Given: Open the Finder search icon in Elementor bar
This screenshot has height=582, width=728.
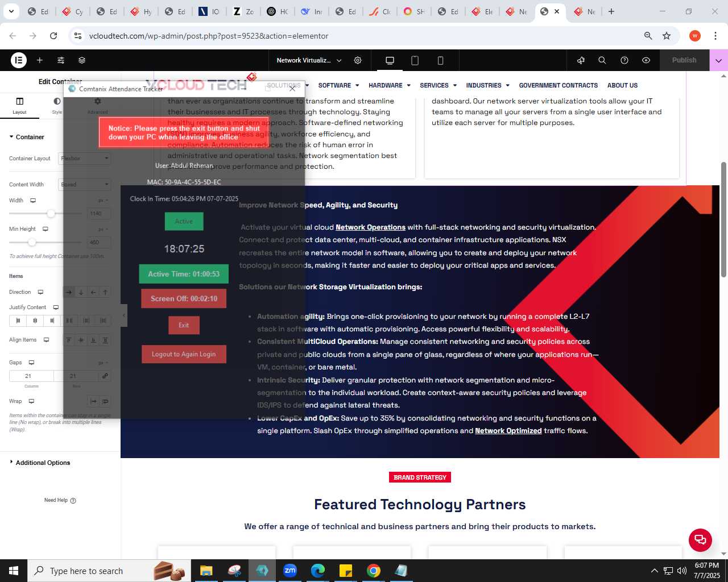Looking at the screenshot, I should (602, 60).
